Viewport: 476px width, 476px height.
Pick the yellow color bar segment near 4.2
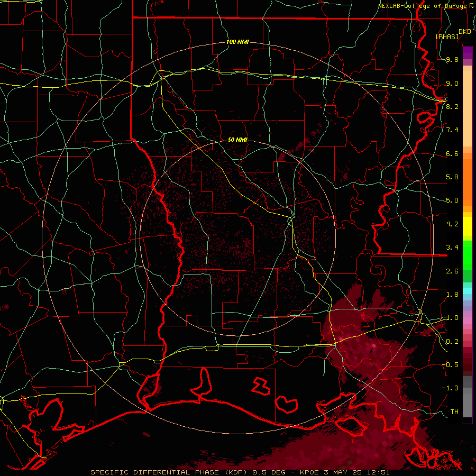[x=467, y=226]
